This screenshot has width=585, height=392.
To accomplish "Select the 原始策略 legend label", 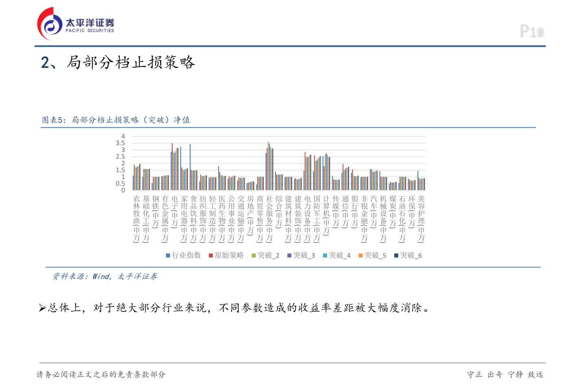I will pyautogui.click(x=229, y=255).
